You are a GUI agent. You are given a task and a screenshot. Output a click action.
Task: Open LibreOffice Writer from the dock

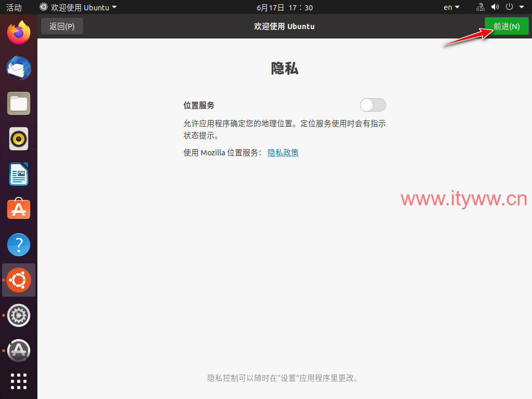coord(19,174)
